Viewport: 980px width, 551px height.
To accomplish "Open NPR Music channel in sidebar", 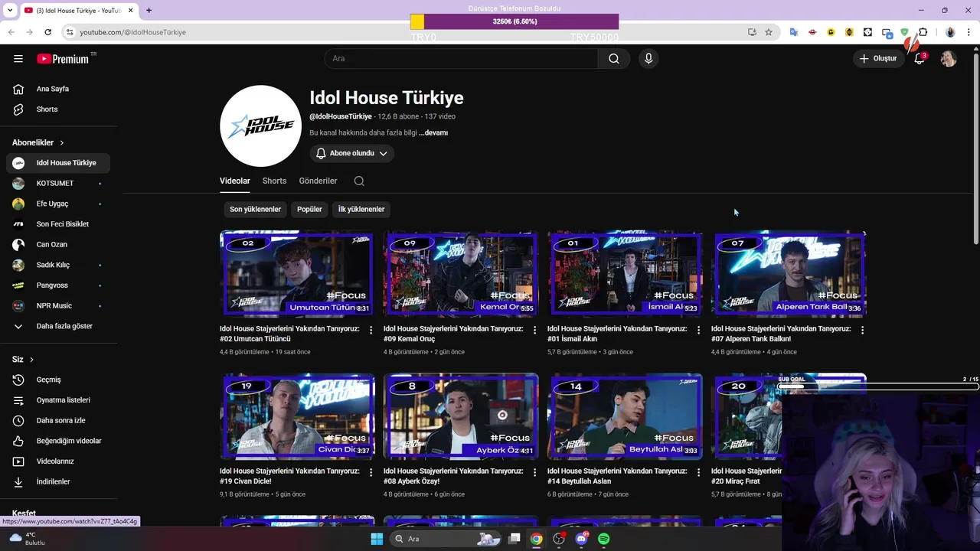I will (x=57, y=305).
